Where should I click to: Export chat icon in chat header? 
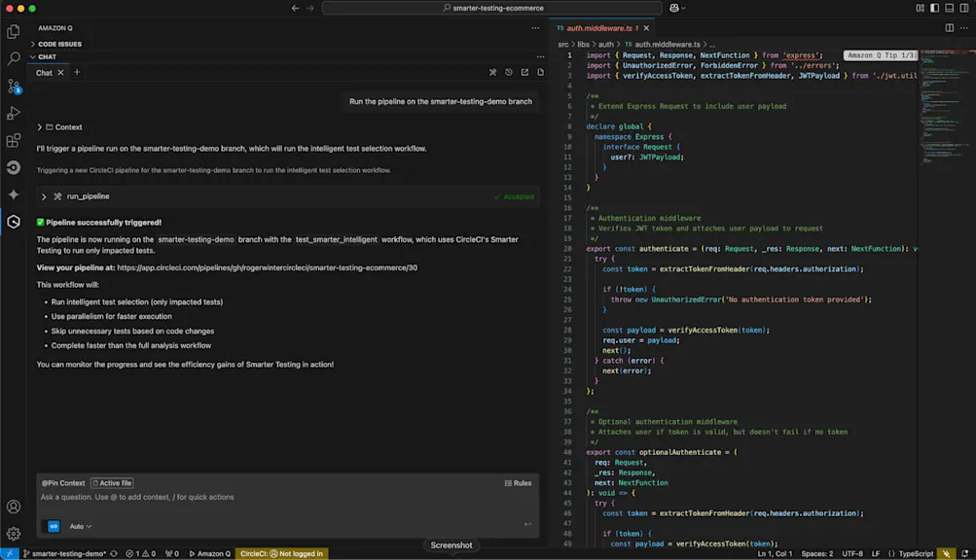coord(524,72)
